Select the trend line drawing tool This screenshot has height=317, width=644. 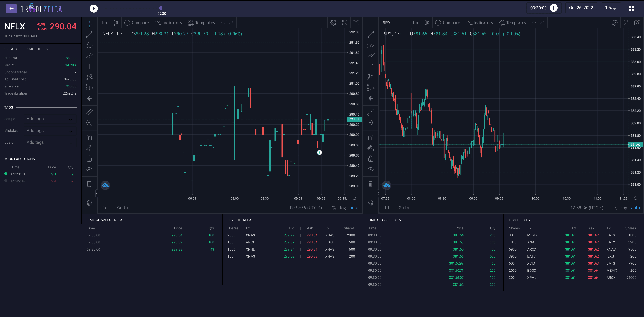click(x=89, y=34)
